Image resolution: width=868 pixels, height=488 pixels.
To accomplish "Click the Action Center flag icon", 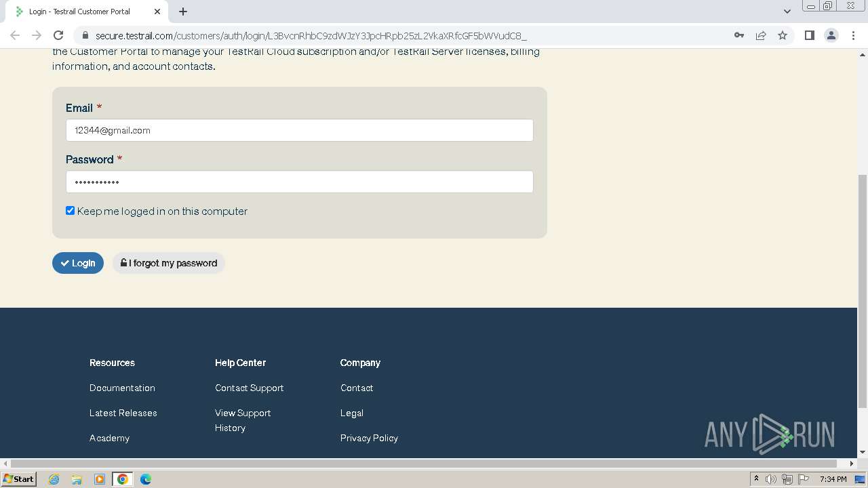I will 804,479.
